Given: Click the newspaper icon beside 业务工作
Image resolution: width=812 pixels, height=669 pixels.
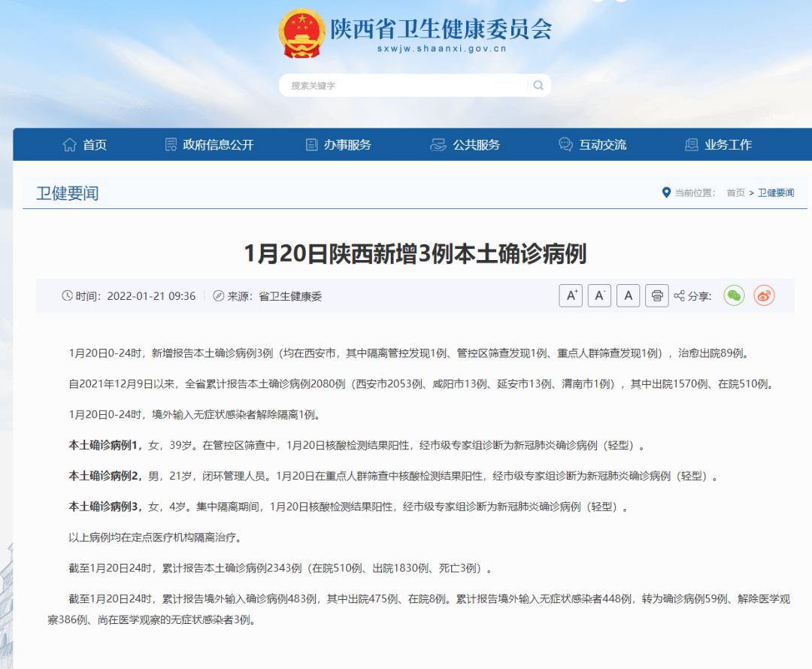Looking at the screenshot, I should pyautogui.click(x=692, y=144).
